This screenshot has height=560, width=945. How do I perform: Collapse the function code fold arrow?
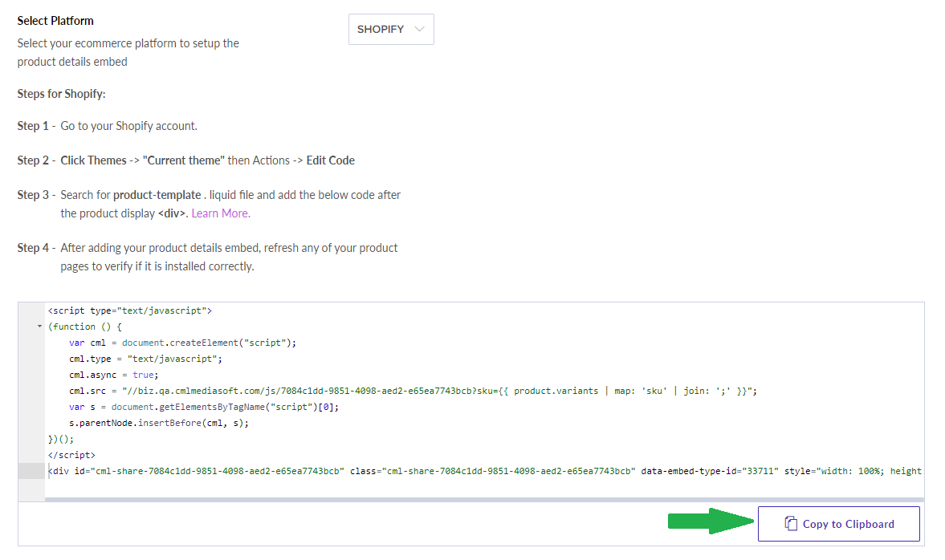coord(40,327)
